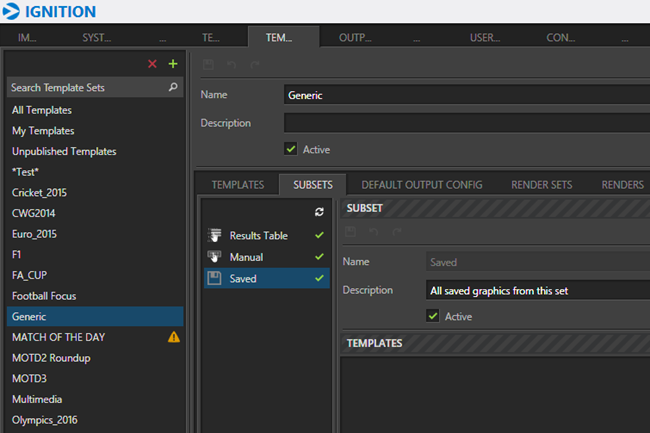The image size is (650, 433).
Task: Toggle the template set Active checkbox
Action: pyautogui.click(x=291, y=149)
